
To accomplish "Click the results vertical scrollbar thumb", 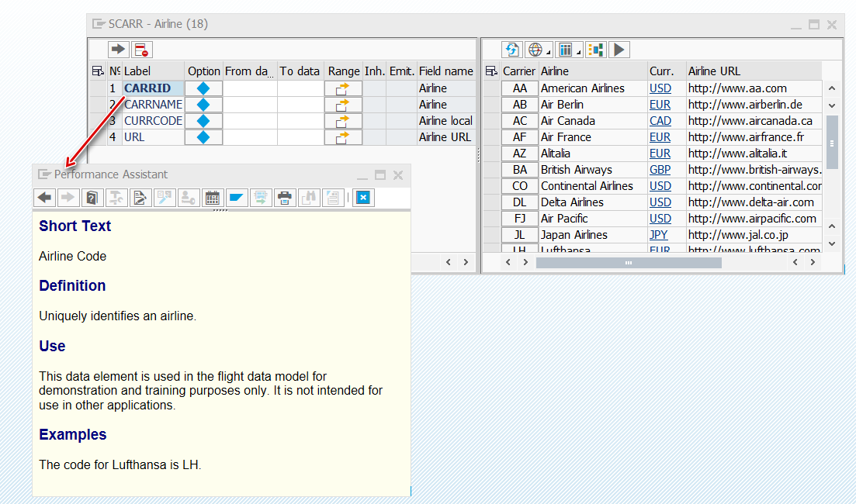I will (832, 143).
